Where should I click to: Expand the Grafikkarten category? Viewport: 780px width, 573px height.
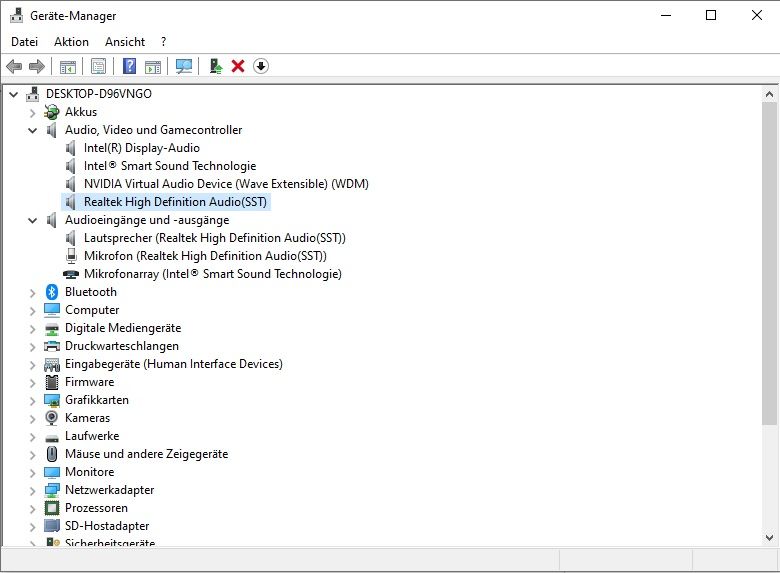pyautogui.click(x=33, y=400)
